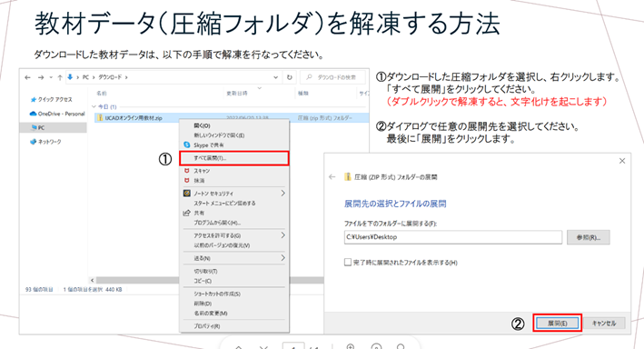Open the アクセスを許可する(G) submenu
644x349 pixels.
coord(234,236)
